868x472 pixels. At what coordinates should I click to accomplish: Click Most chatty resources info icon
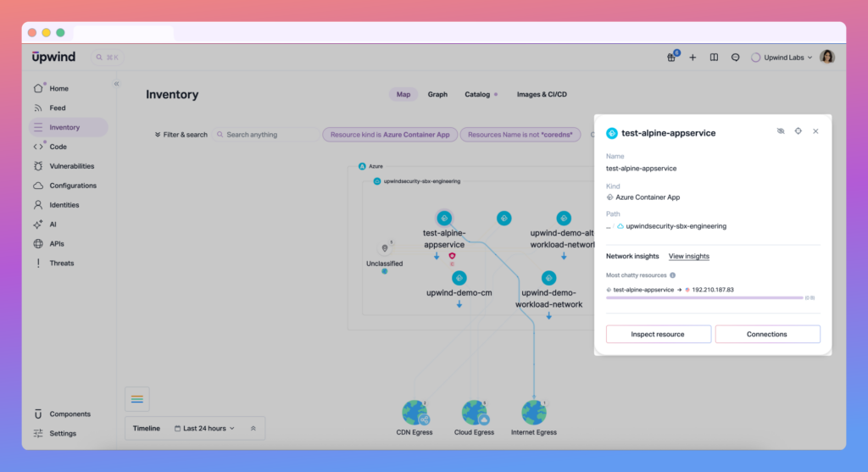coord(672,275)
